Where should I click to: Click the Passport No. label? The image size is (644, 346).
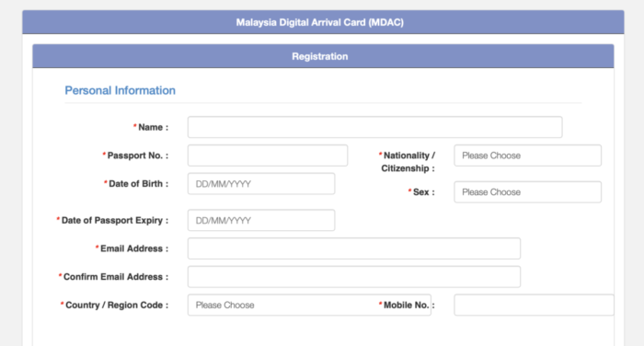click(x=135, y=156)
